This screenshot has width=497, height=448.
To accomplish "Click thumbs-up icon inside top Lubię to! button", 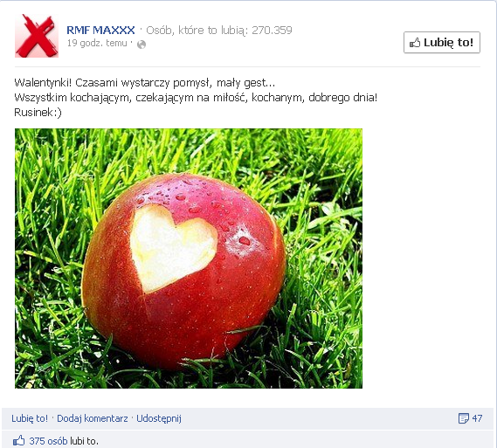I will [x=415, y=43].
